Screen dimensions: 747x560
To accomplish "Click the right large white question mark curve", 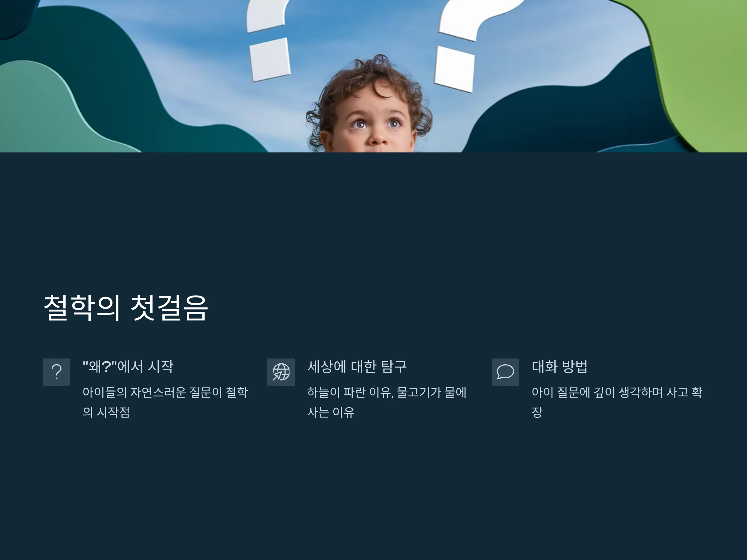I will coord(480,19).
